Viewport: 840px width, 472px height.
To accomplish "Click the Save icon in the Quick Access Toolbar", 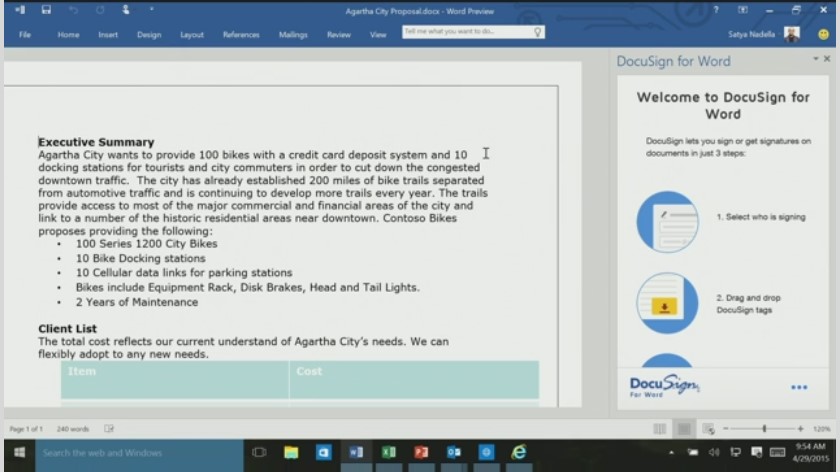I will click(47, 10).
